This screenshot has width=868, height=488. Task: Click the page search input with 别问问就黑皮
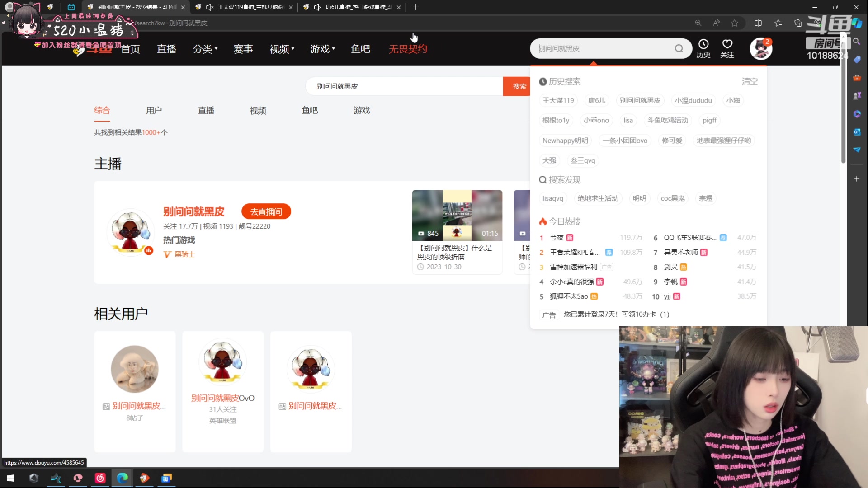pos(404,86)
